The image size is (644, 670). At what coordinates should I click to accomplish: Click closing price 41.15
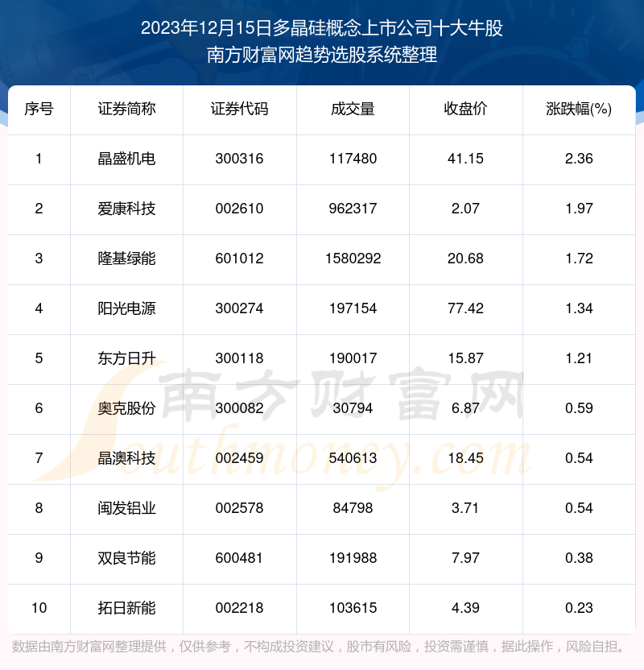pos(465,159)
